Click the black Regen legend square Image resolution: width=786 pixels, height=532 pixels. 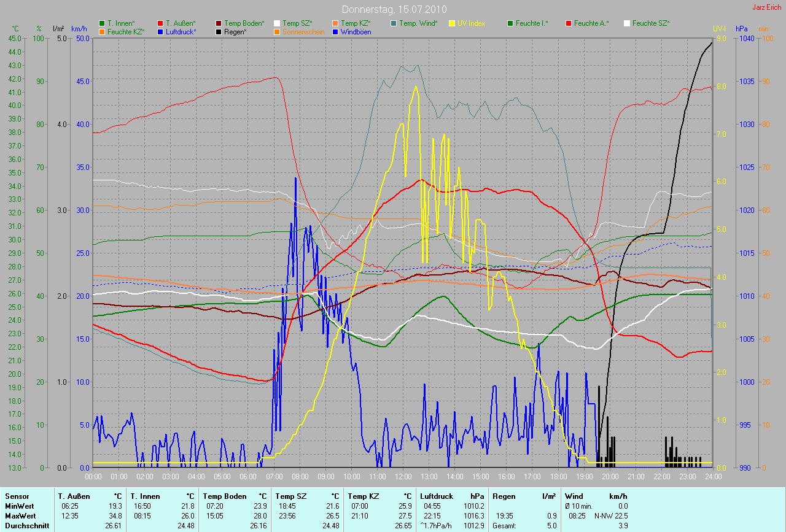[x=219, y=32]
